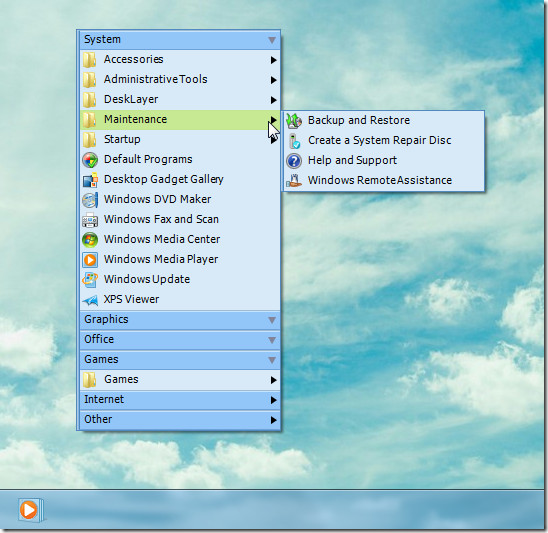Screen dimensions: 548x533
Task: Click Windows Media Player taskbar icon
Action: point(30,510)
